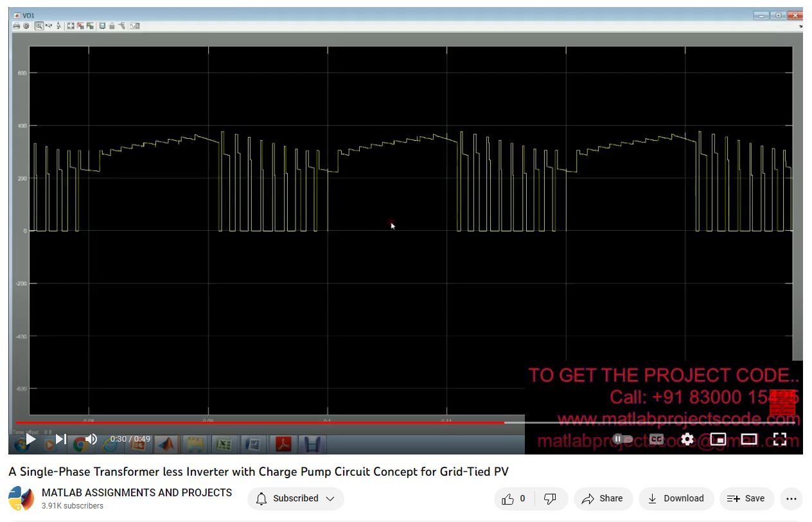
Task: Click the channel avatar picture
Action: (21, 498)
